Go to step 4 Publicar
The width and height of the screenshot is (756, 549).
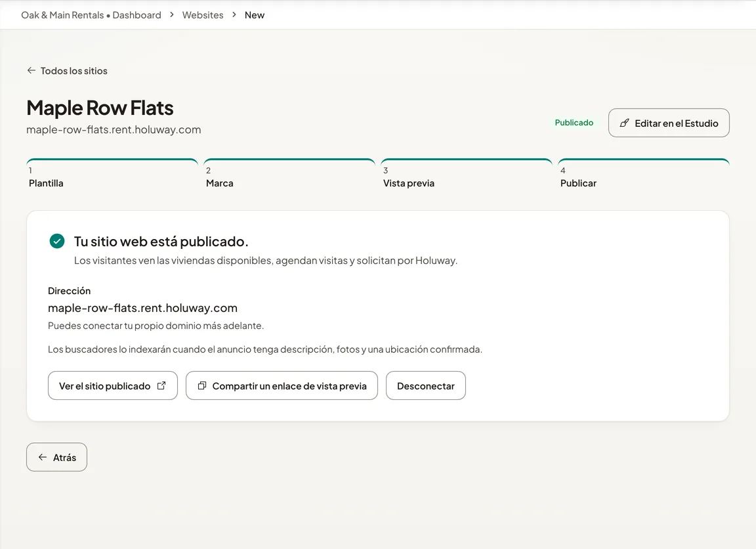click(644, 174)
